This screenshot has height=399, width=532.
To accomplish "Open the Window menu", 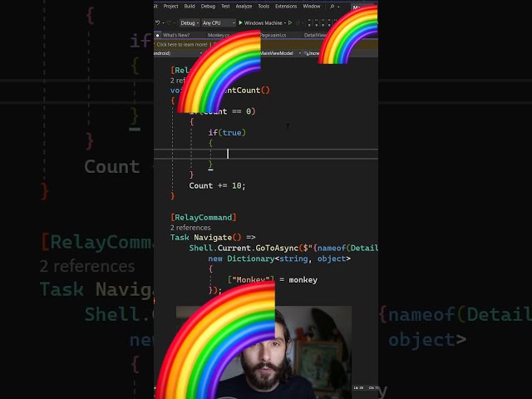I will [x=312, y=7].
